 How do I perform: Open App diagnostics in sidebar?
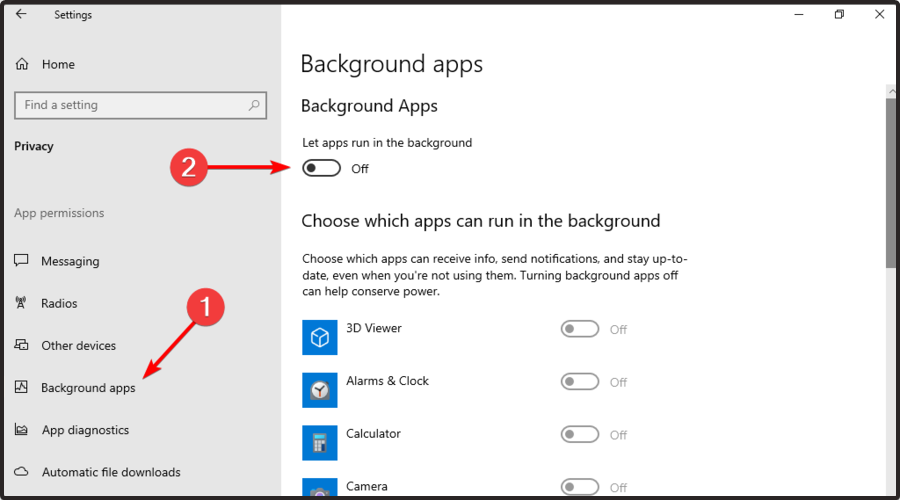coord(85,430)
